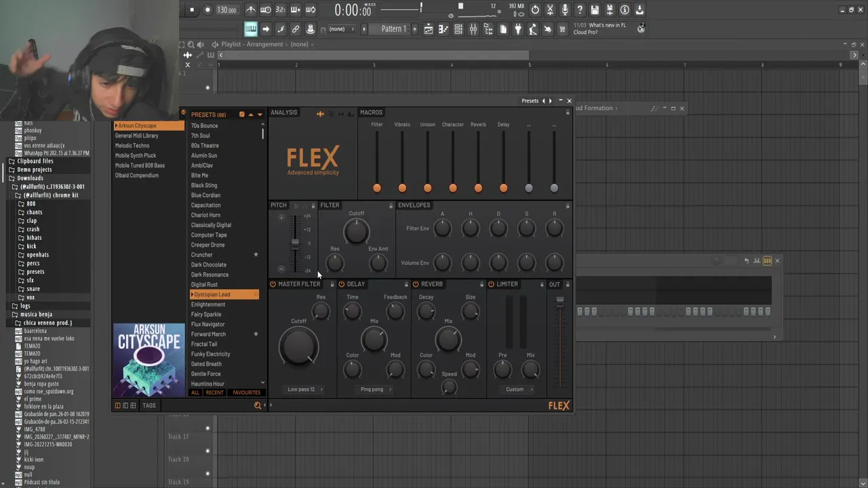This screenshot has width=868, height=488.
Task: Click the Filter macro slider handle
Action: [x=377, y=188]
